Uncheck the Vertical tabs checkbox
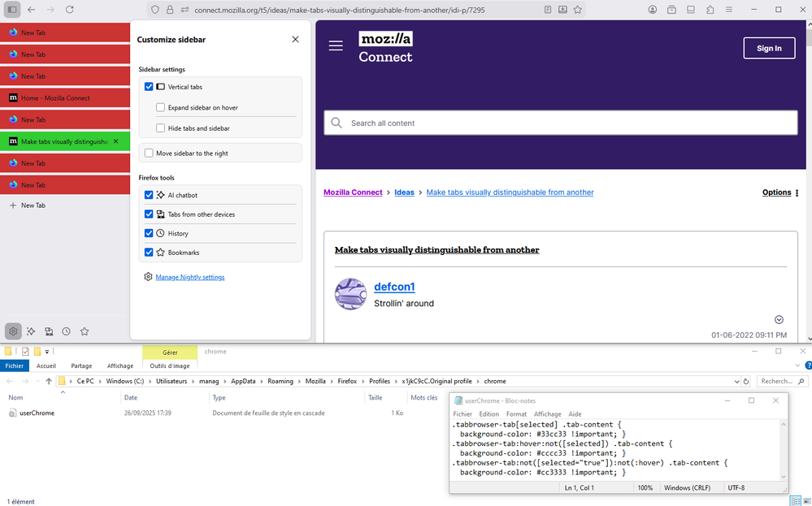Image resolution: width=812 pixels, height=506 pixels. 149,87
